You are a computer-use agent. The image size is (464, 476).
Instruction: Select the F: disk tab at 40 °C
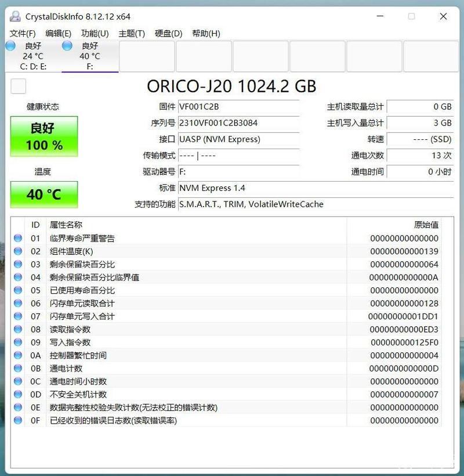coord(90,56)
